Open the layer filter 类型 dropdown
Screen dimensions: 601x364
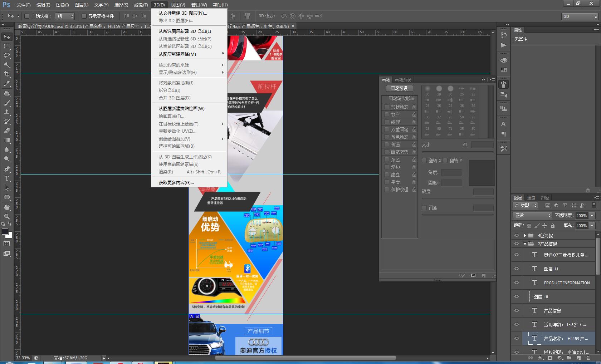(x=526, y=205)
